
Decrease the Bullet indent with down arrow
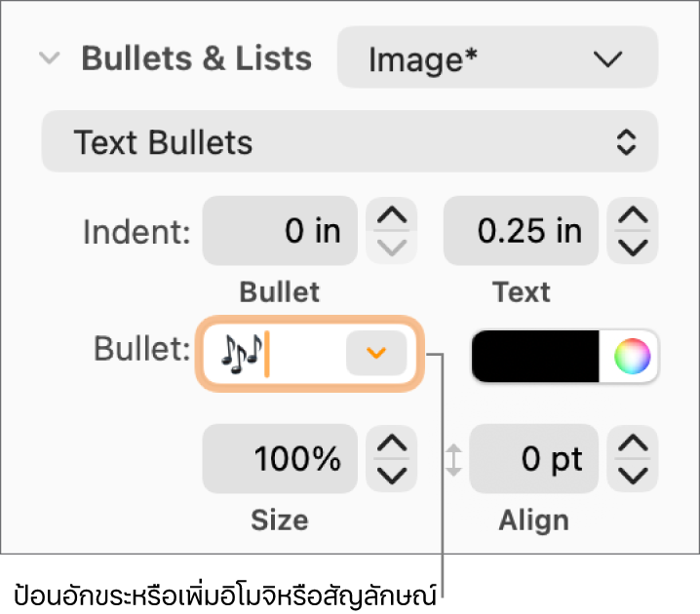click(391, 247)
